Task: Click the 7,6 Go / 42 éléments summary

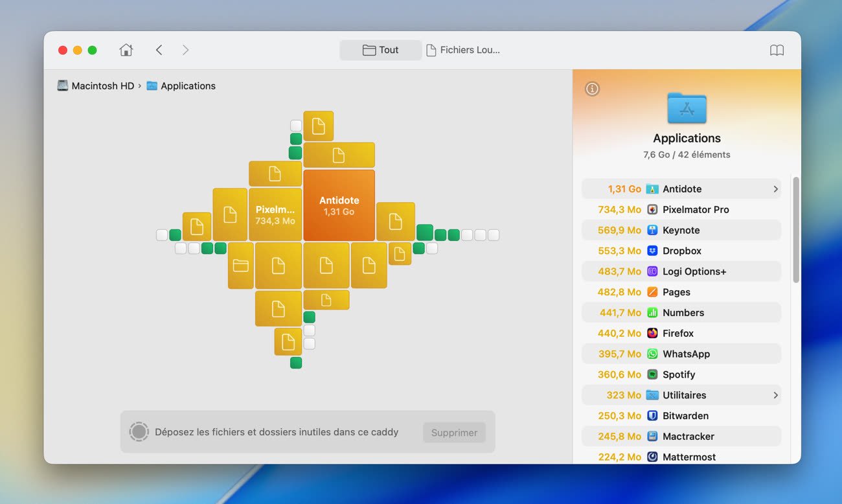Action: click(687, 155)
